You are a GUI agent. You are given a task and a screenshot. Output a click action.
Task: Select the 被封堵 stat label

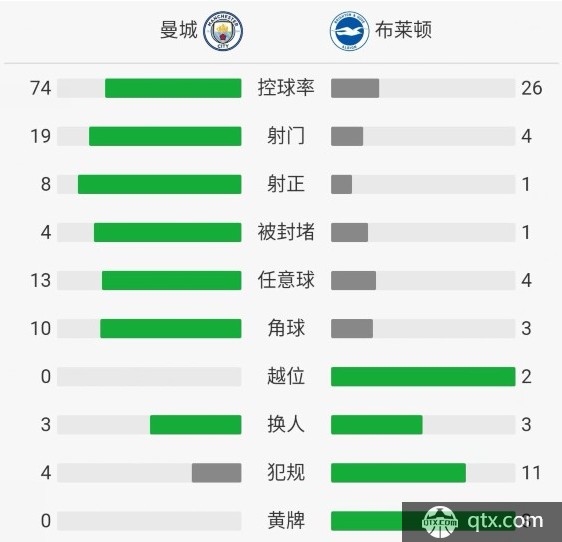click(x=286, y=232)
